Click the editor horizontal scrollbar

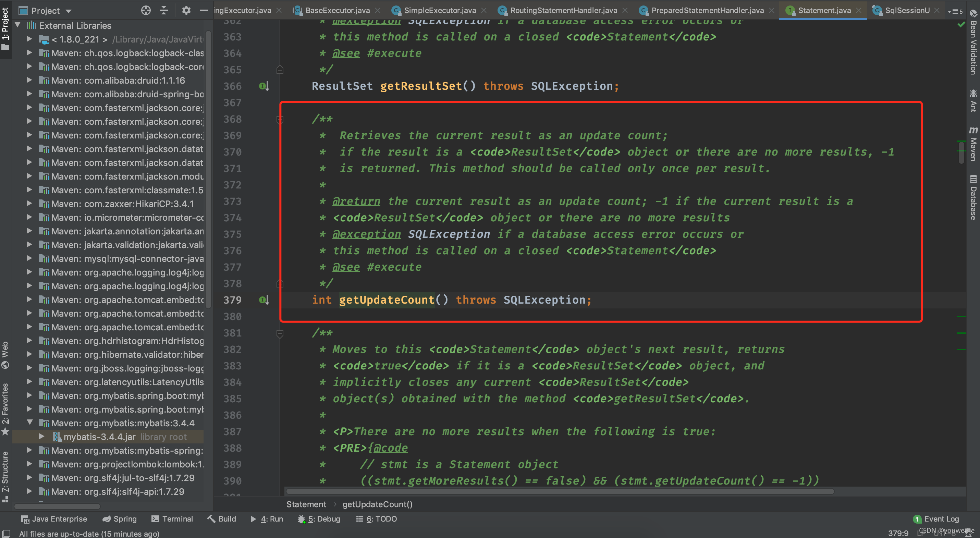click(559, 491)
